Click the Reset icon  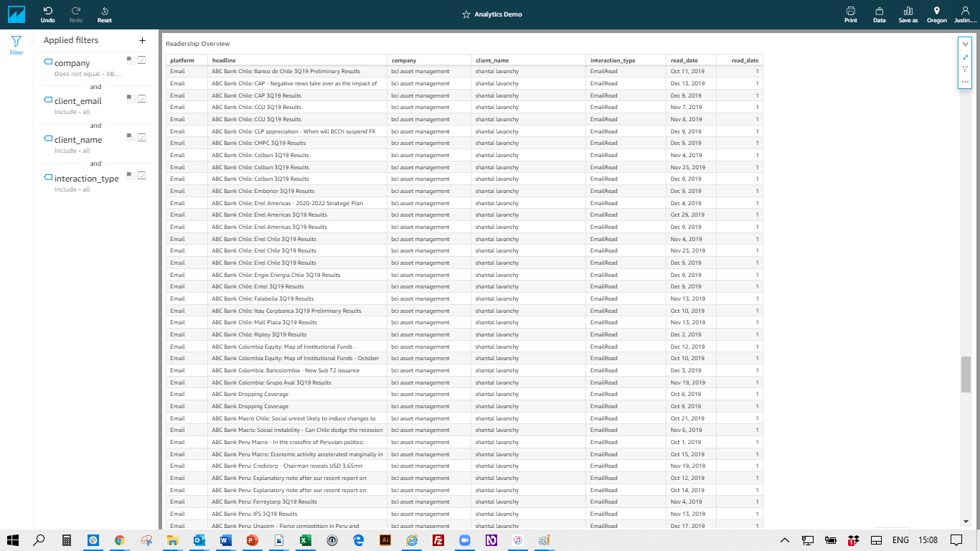click(x=105, y=11)
